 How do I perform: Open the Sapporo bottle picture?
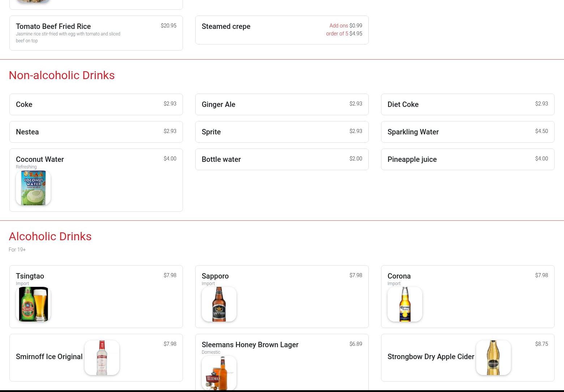tap(219, 304)
